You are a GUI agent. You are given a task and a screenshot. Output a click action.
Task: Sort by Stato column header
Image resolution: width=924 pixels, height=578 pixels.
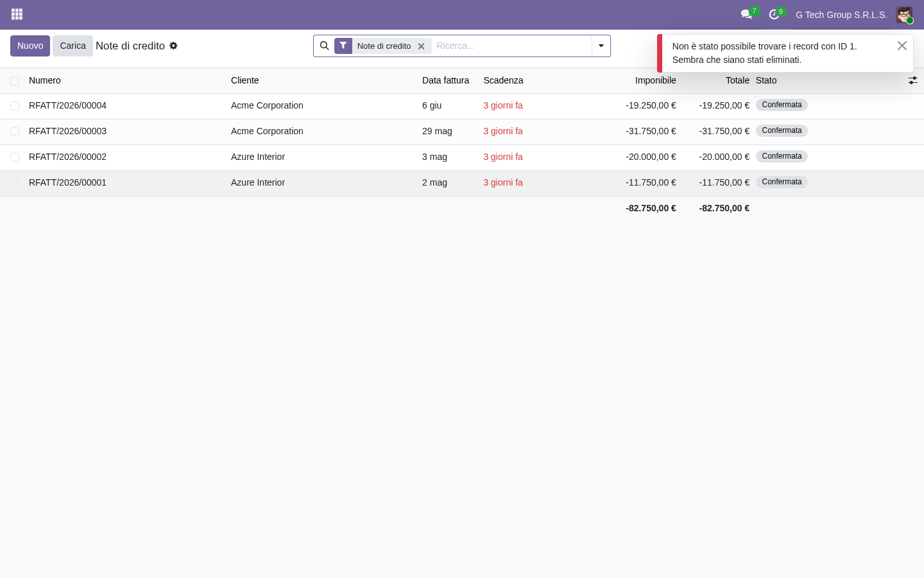click(x=766, y=80)
